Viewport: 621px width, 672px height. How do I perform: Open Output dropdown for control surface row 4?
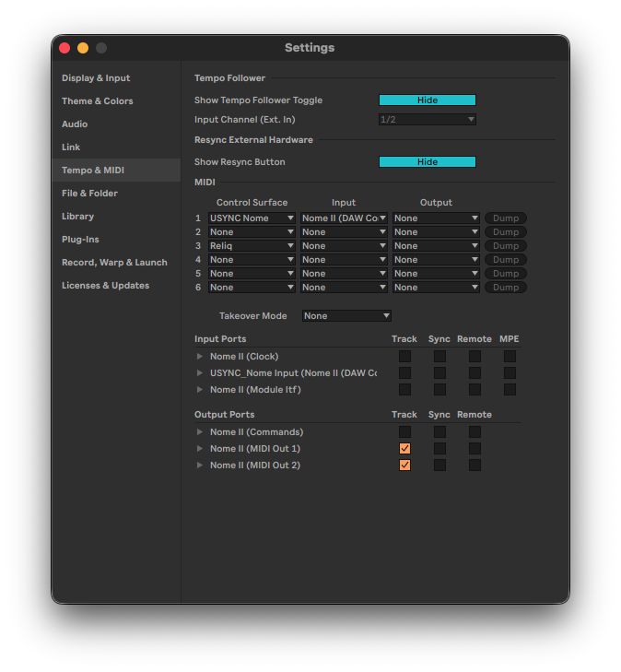click(436, 260)
